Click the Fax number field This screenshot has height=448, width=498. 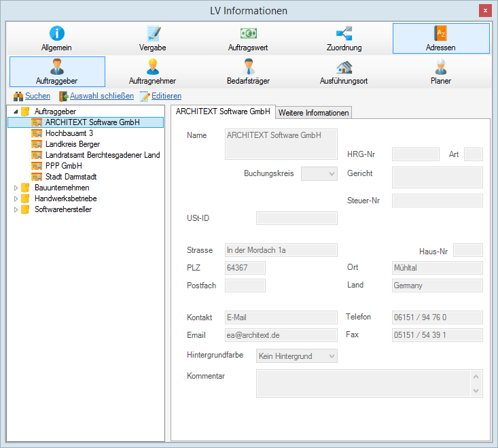438,335
